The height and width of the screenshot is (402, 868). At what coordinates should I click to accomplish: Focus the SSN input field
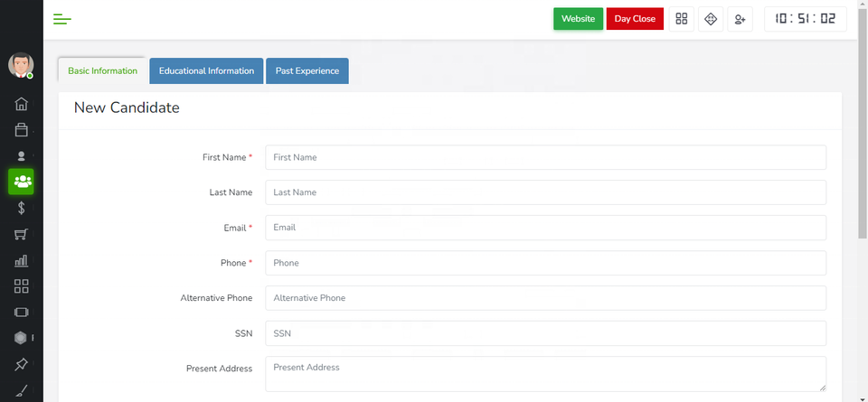(546, 332)
